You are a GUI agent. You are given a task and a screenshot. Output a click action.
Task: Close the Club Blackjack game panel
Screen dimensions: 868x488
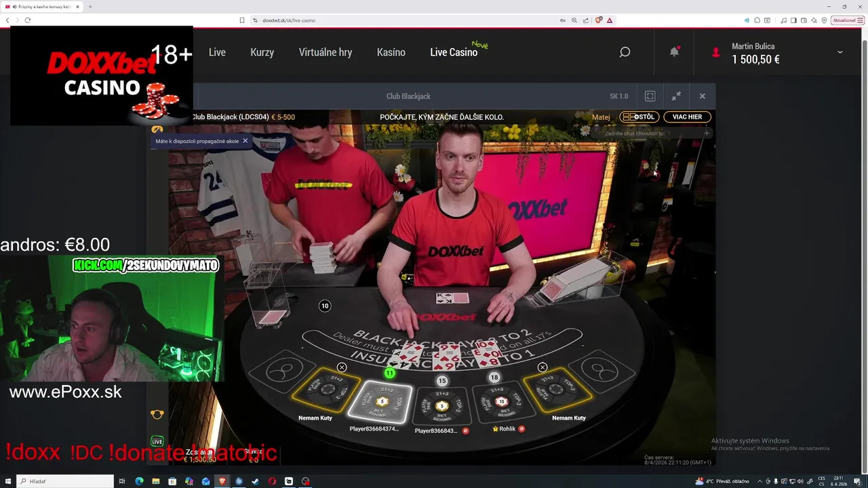pyautogui.click(x=703, y=96)
